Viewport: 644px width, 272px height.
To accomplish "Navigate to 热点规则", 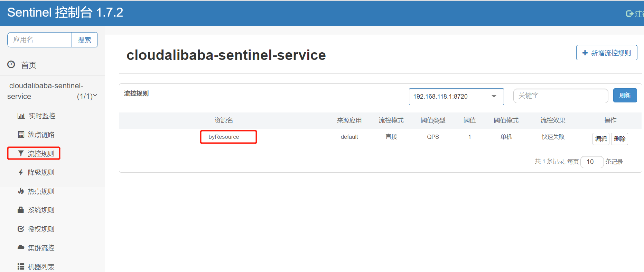I will [x=41, y=191].
